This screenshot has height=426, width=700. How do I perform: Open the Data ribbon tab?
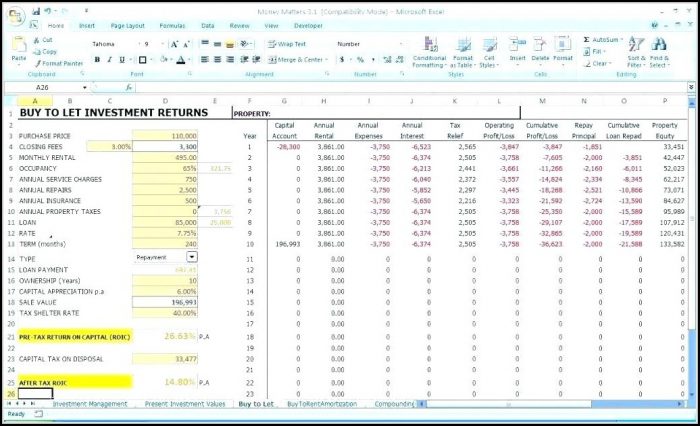point(208,26)
